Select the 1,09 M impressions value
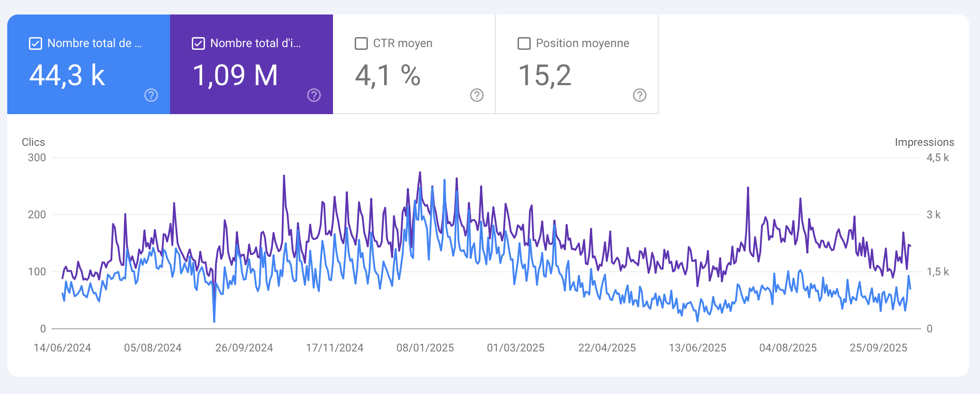This screenshot has height=394, width=980. point(235,75)
